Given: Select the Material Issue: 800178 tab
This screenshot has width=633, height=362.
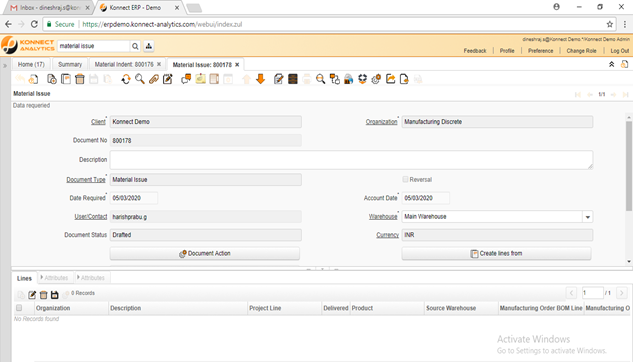Looking at the screenshot, I should pos(202,65).
